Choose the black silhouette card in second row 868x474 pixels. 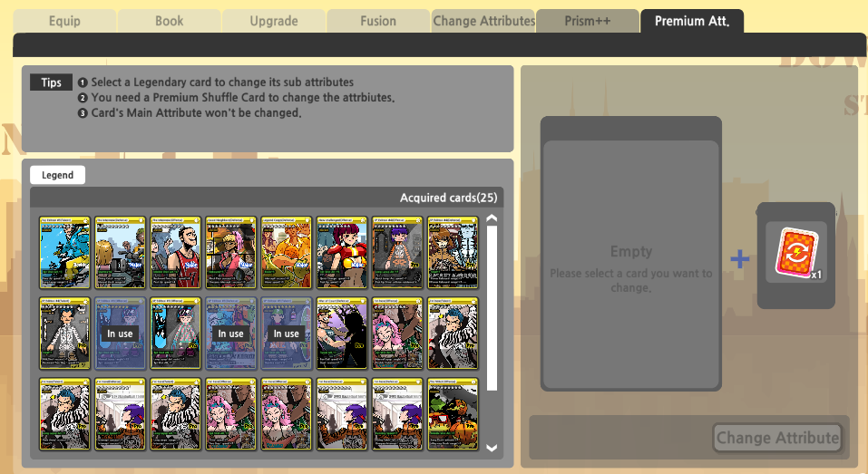(342, 334)
